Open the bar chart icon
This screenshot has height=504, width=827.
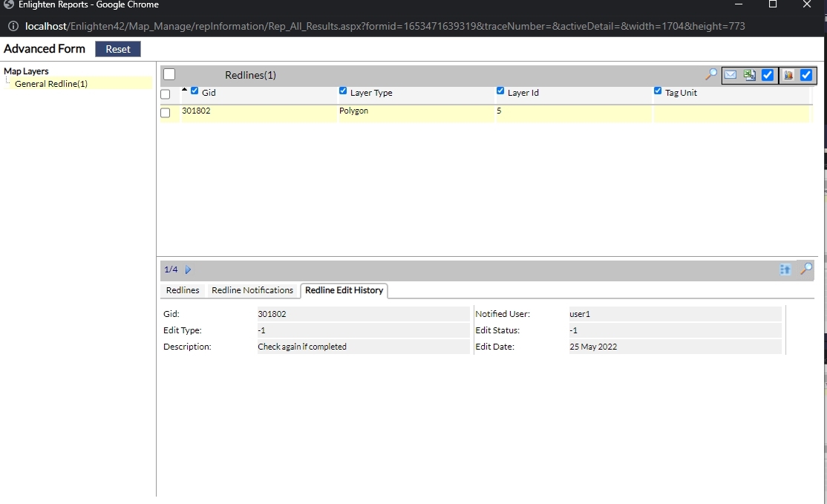coord(788,75)
